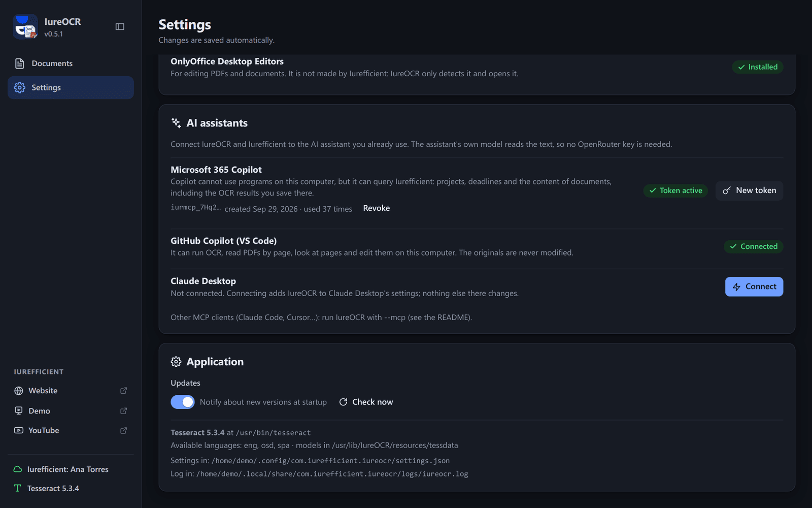
Task: Collapse the sidebar with the panel icon
Action: (120, 26)
